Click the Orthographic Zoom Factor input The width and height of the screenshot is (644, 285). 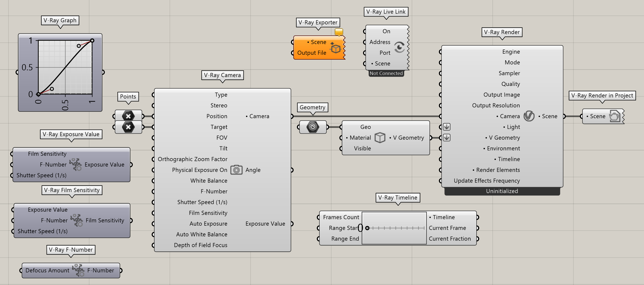[192, 159]
